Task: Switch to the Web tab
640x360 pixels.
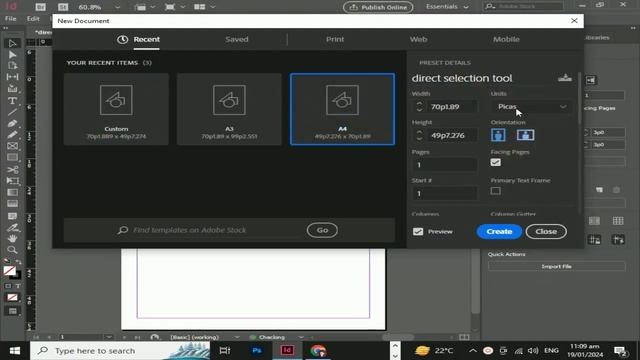Action: [x=418, y=39]
